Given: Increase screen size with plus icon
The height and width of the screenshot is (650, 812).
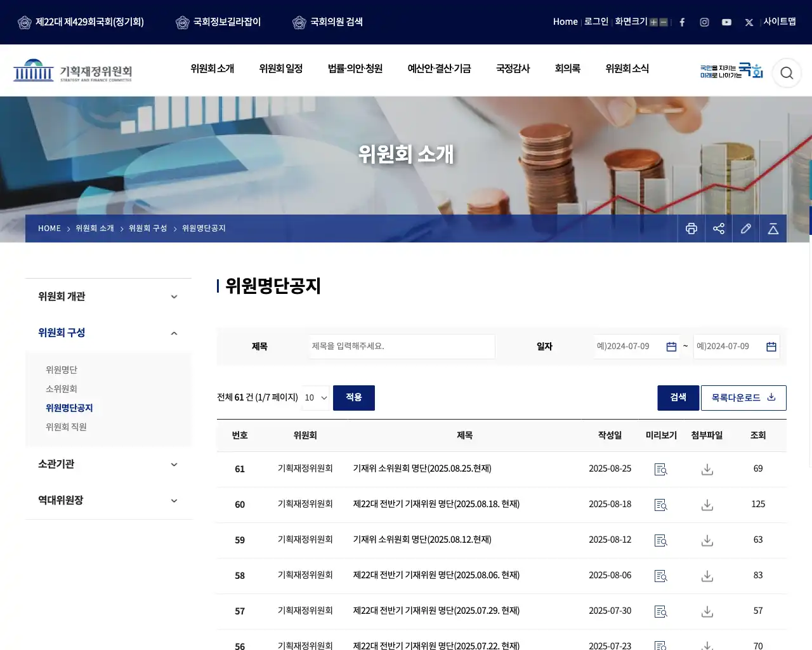Looking at the screenshot, I should click(653, 22).
